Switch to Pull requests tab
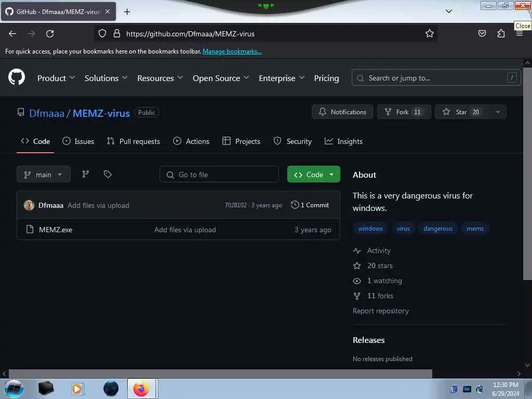This screenshot has height=399, width=532. pyautogui.click(x=134, y=141)
